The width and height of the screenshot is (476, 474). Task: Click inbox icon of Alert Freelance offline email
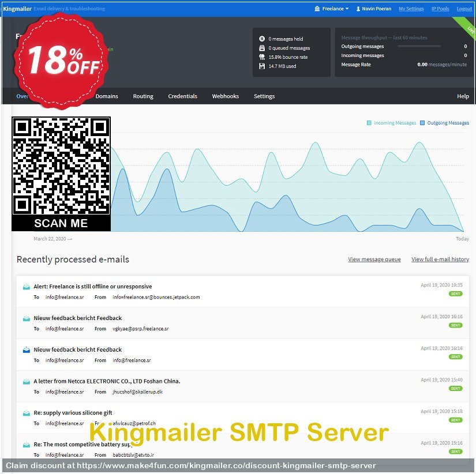27,287
